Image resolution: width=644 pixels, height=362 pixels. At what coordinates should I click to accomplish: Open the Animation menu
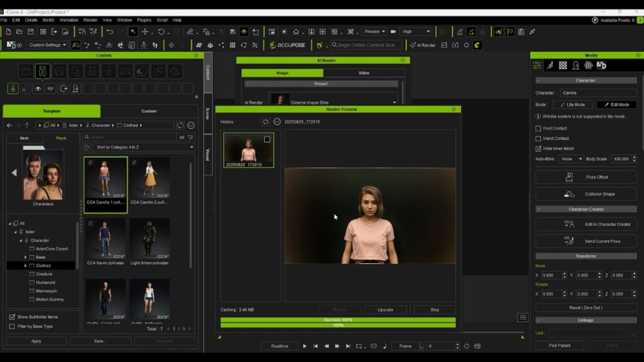(x=69, y=20)
